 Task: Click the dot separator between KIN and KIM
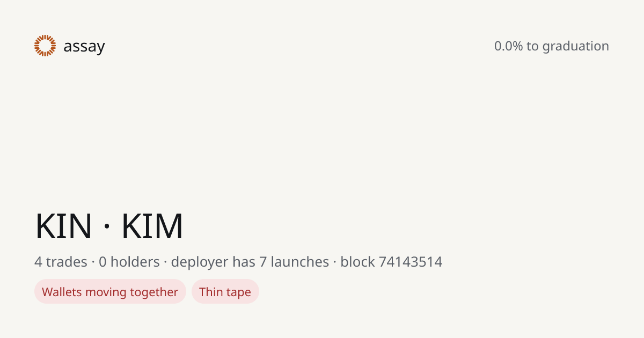click(107, 226)
